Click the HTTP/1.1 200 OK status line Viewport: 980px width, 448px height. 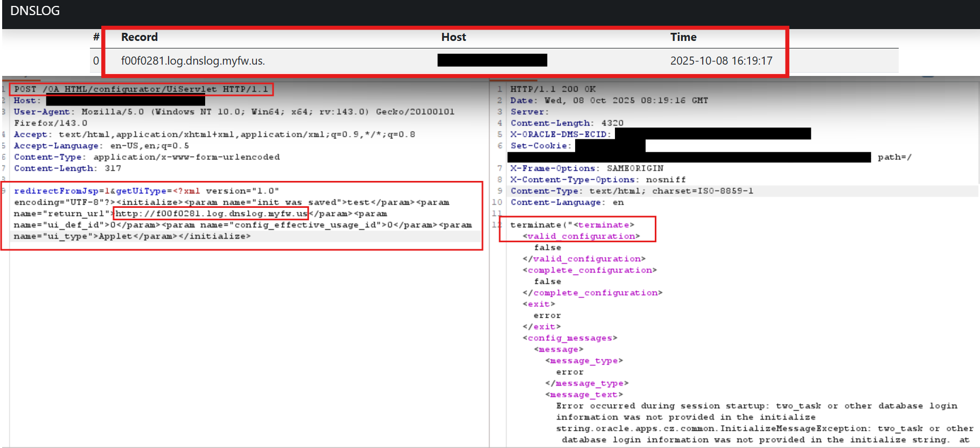(553, 89)
